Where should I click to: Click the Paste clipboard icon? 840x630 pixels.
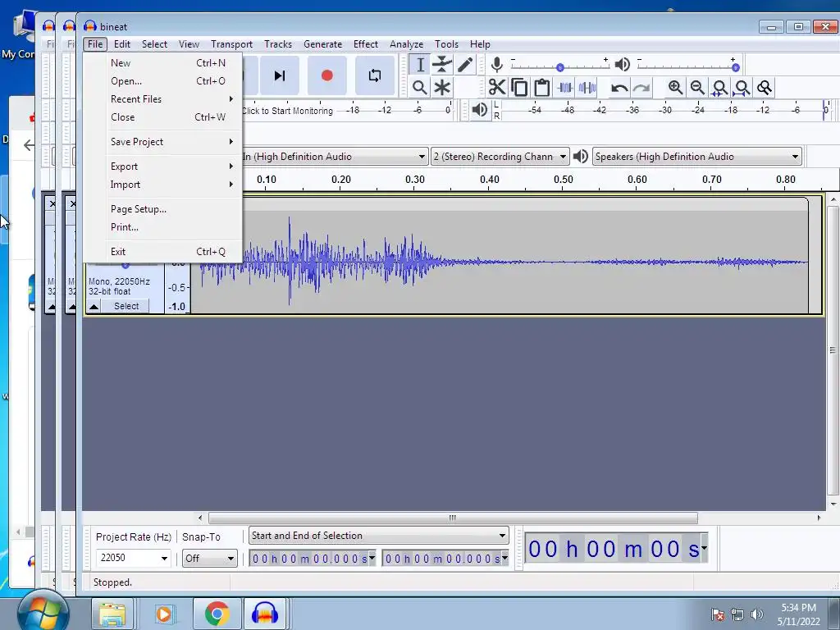(x=541, y=87)
